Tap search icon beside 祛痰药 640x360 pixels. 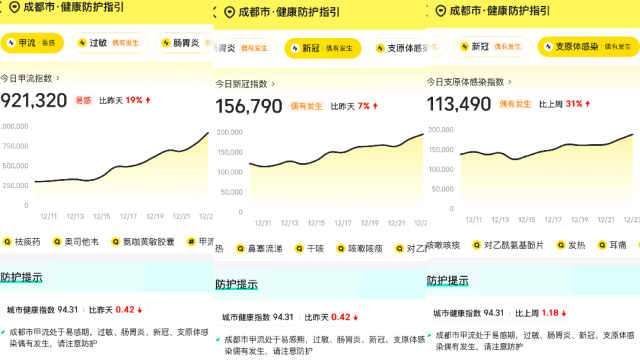[x=7, y=242]
